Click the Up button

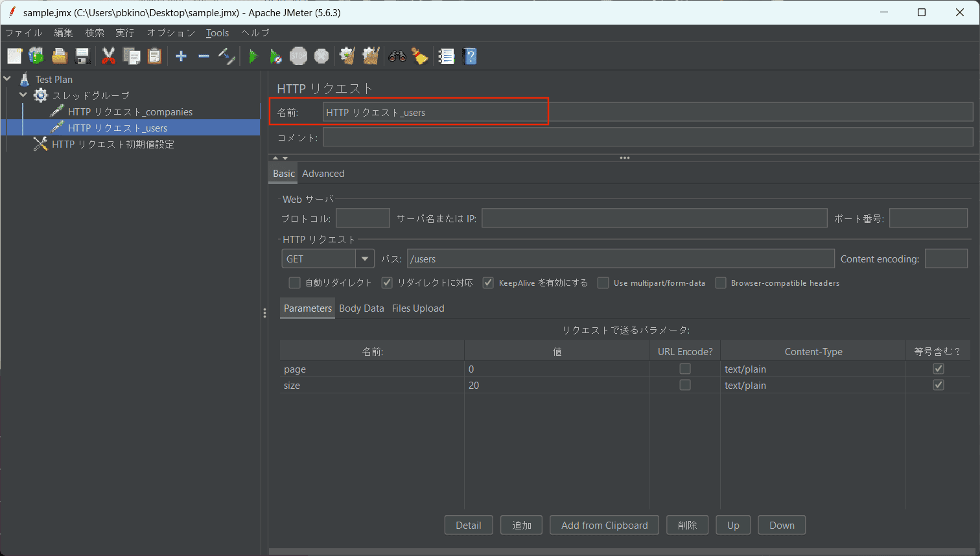coord(733,525)
